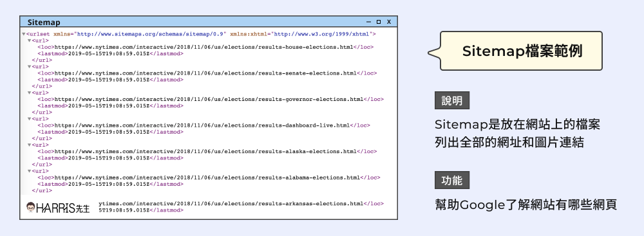Click the results-governor-elections.html loc line
The height and width of the screenshot is (236, 644).
(211, 99)
